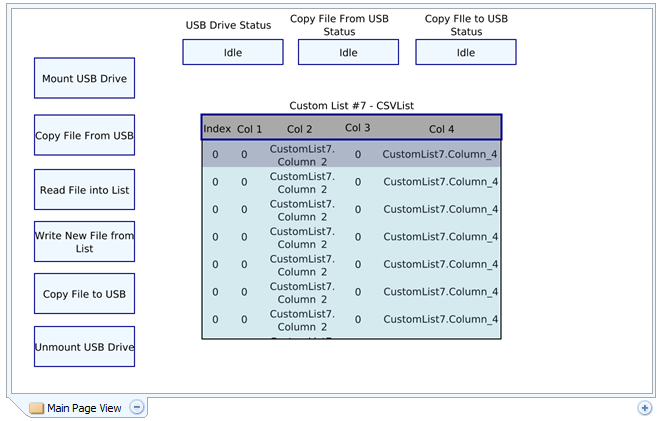Click the Copy File to USB button

pyautogui.click(x=84, y=293)
